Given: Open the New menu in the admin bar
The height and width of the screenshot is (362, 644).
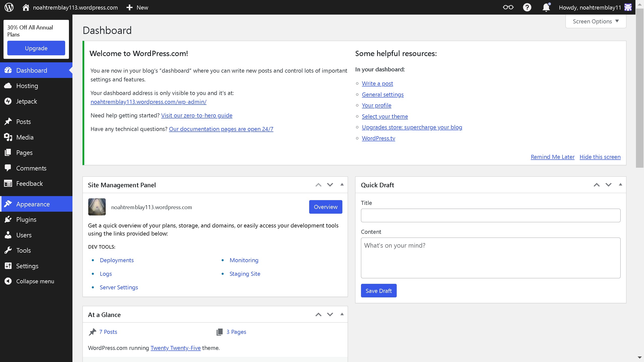Looking at the screenshot, I should tap(137, 7).
